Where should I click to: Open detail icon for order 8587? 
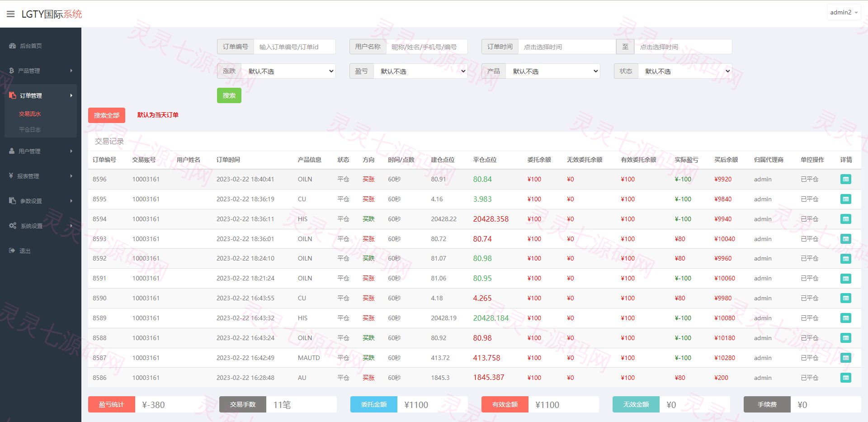coord(845,358)
